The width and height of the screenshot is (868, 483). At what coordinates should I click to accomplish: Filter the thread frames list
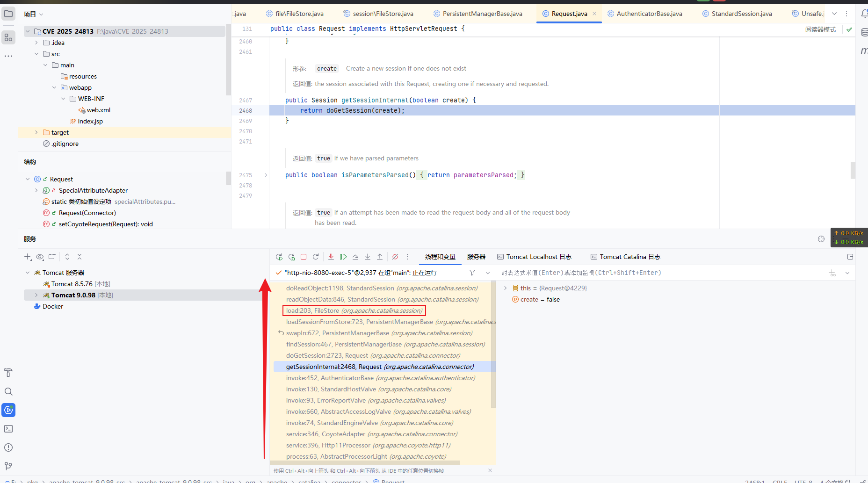(x=472, y=273)
